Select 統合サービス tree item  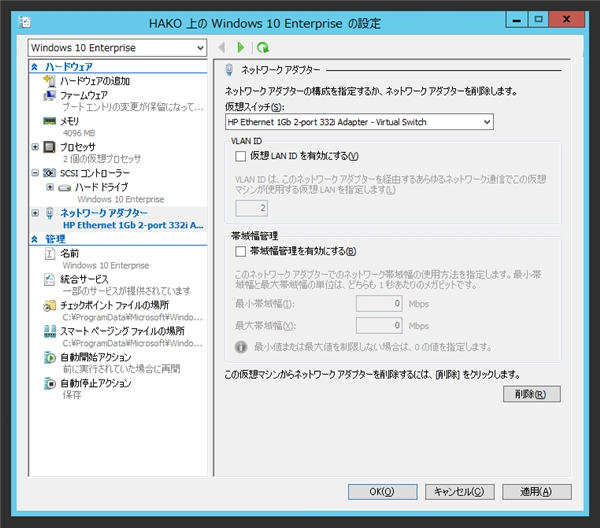coord(84,279)
